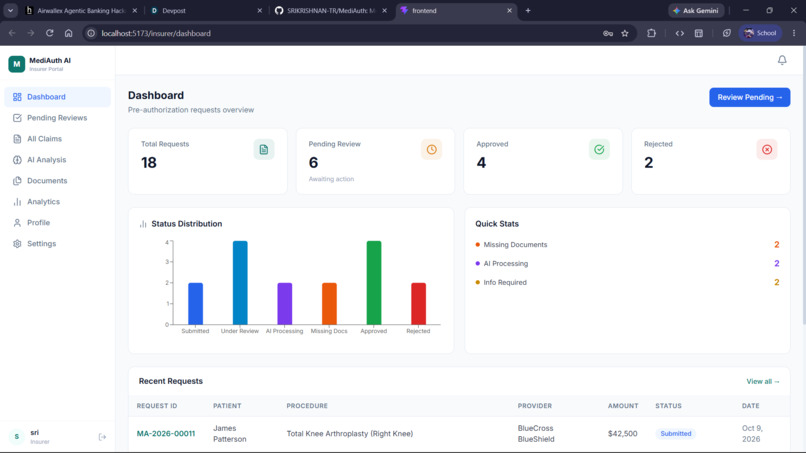Bookmark this page with star icon
The width and height of the screenshot is (806, 453).
(625, 33)
